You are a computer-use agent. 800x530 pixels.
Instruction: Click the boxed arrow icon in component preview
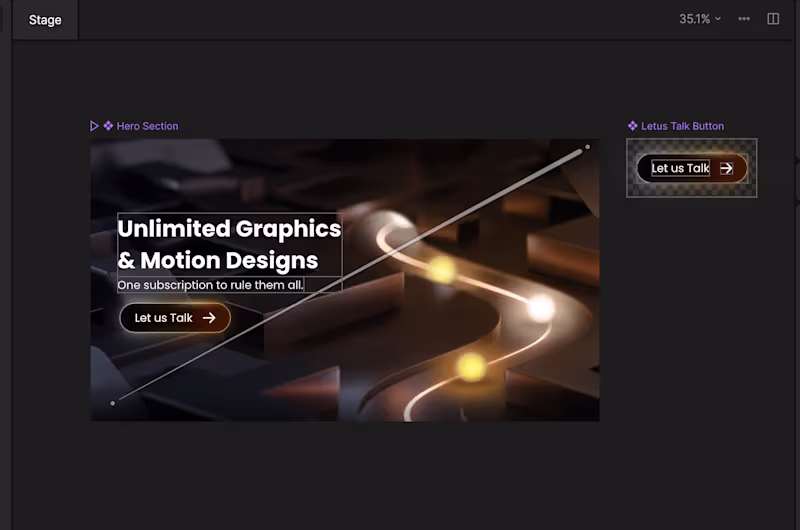(726, 168)
